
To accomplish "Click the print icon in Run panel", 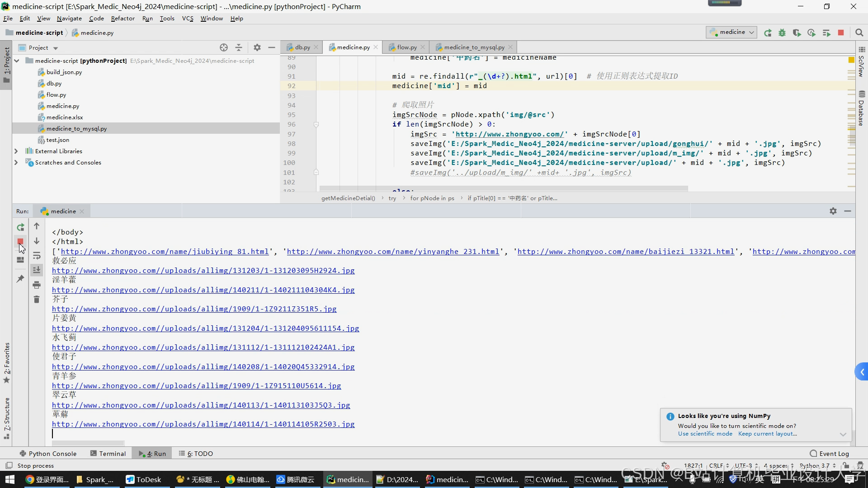I will [37, 285].
